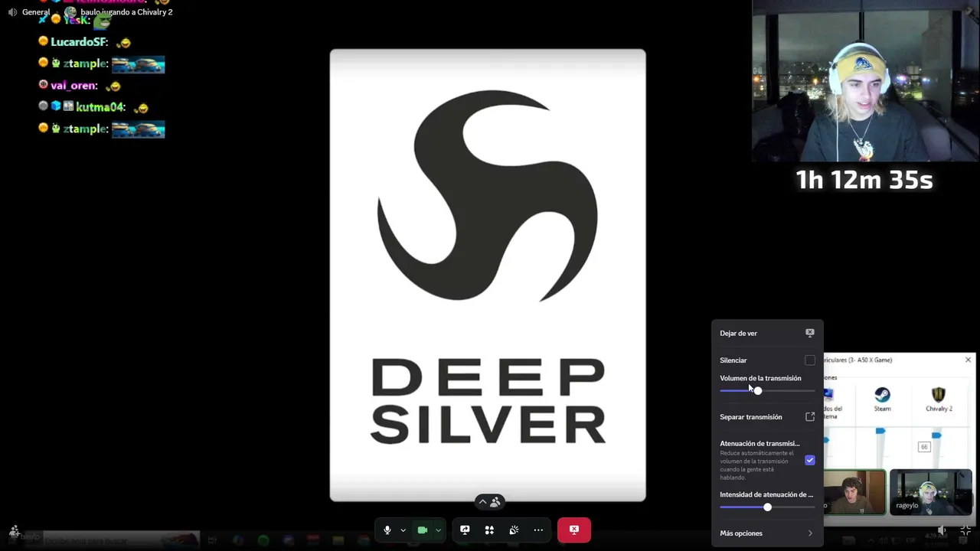Adjust the Chivalry 2 volume slider
Viewport: 980px width, 551px height.
[x=936, y=435]
